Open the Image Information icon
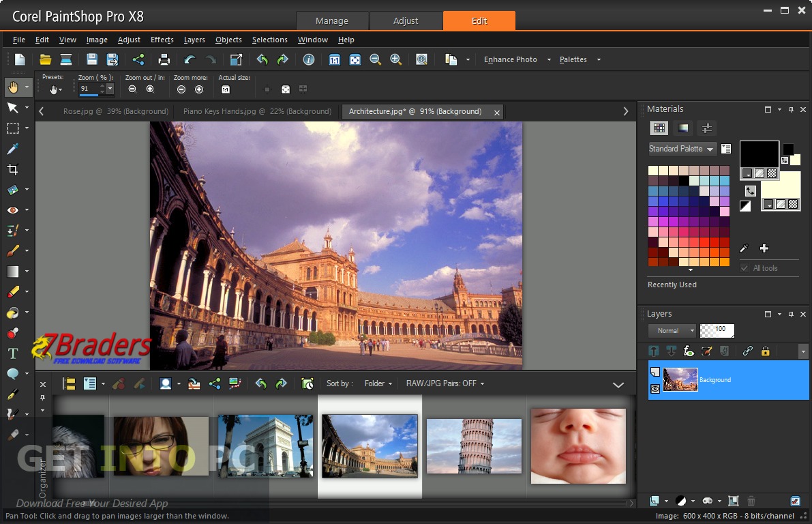Viewport: 812px width, 524px height. (x=309, y=59)
